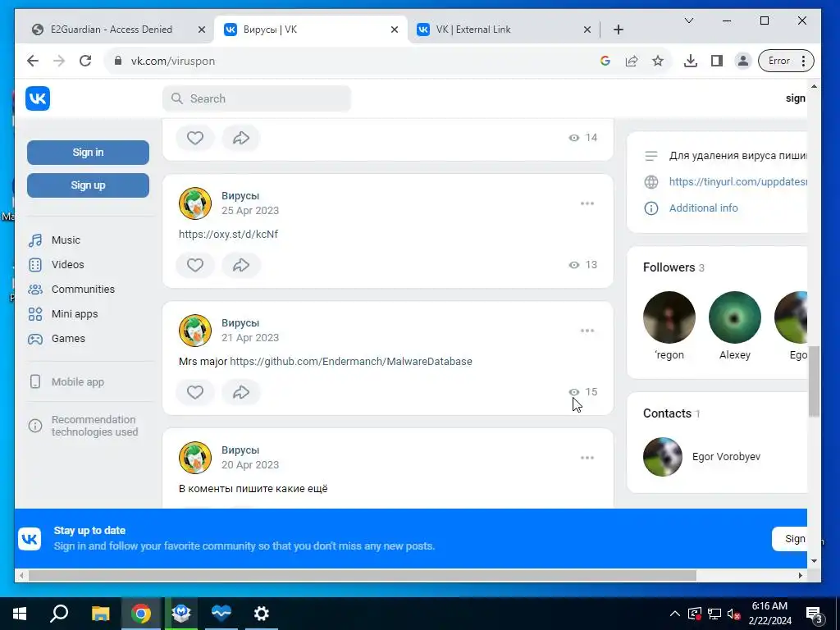Viewport: 840px width, 630px height.
Task: Focus the VK Search field
Action: (257, 98)
